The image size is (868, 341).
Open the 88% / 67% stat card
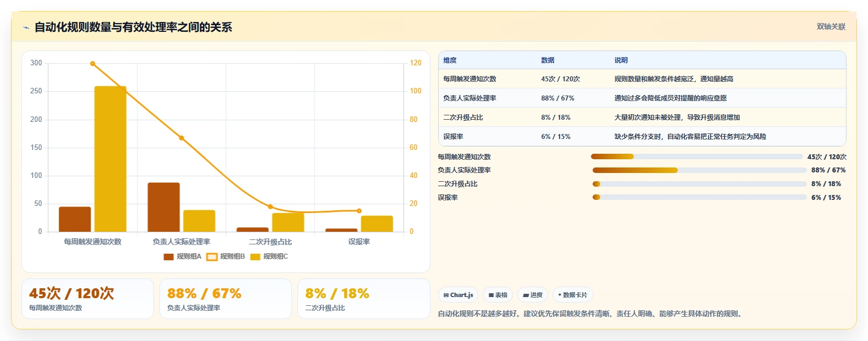coord(225,299)
